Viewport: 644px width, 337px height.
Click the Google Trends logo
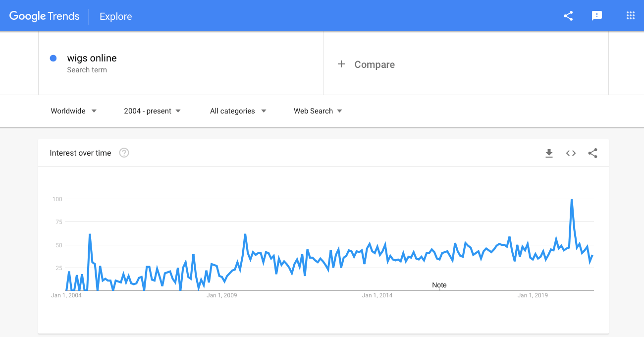click(x=44, y=16)
